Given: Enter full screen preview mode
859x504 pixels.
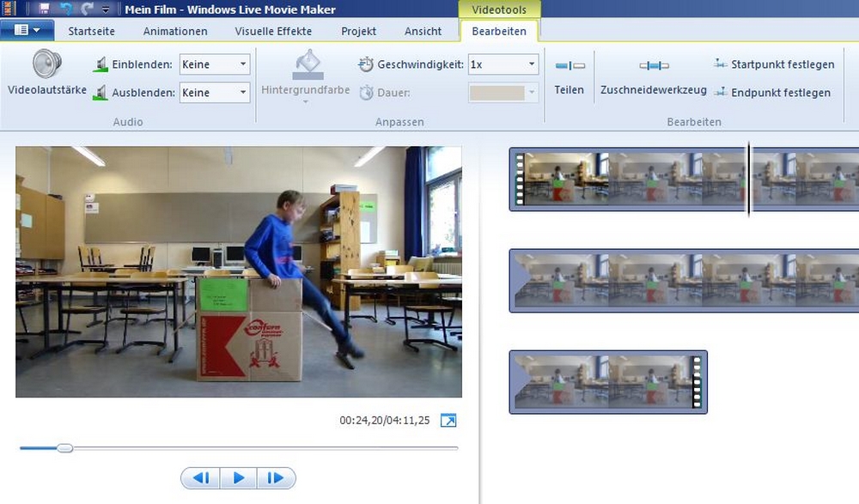Looking at the screenshot, I should point(448,420).
